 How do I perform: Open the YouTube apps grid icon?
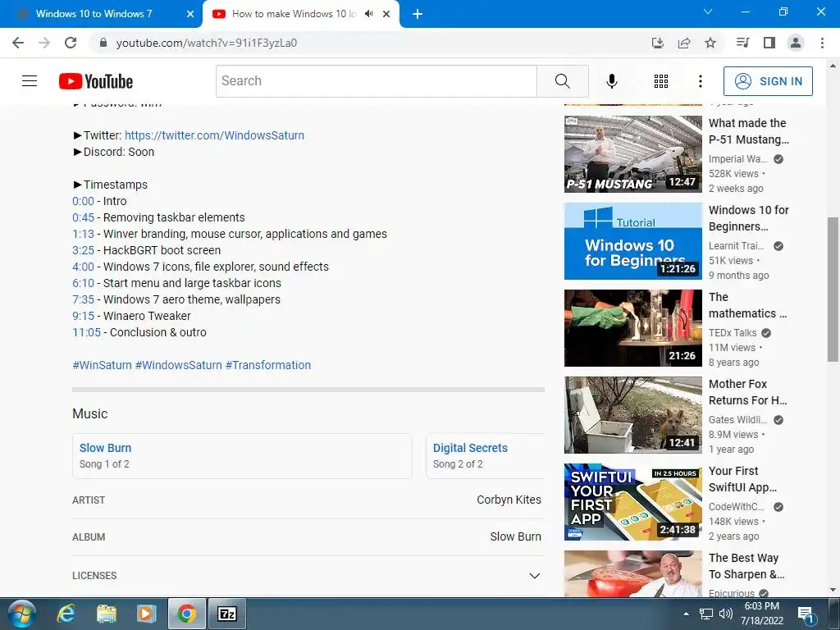click(661, 81)
